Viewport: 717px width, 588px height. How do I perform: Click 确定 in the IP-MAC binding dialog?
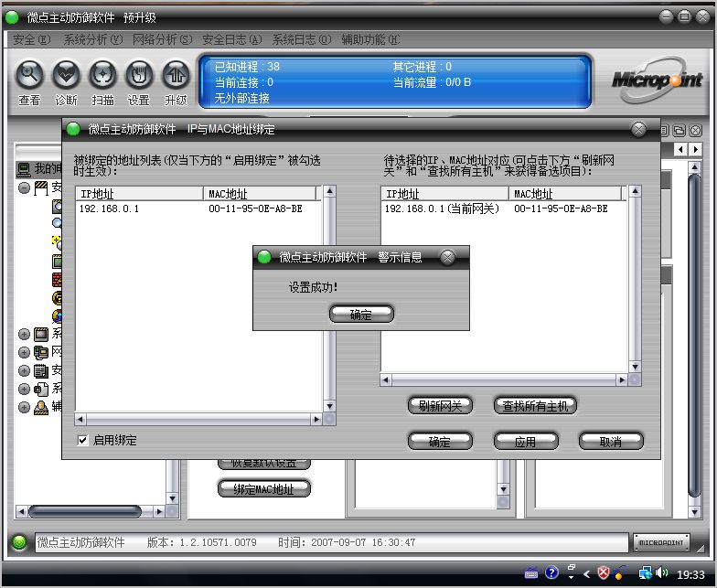pyautogui.click(x=440, y=441)
